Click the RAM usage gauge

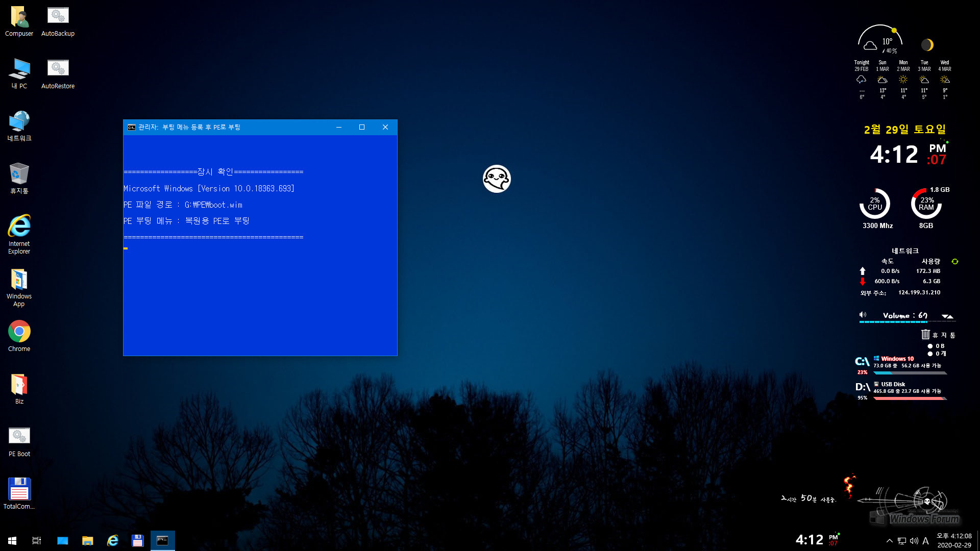(926, 204)
